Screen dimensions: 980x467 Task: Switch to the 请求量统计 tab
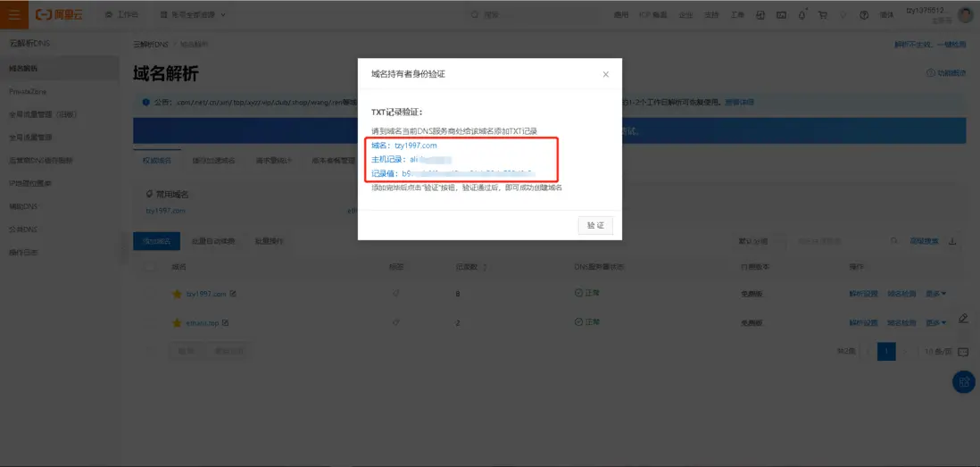273,160
